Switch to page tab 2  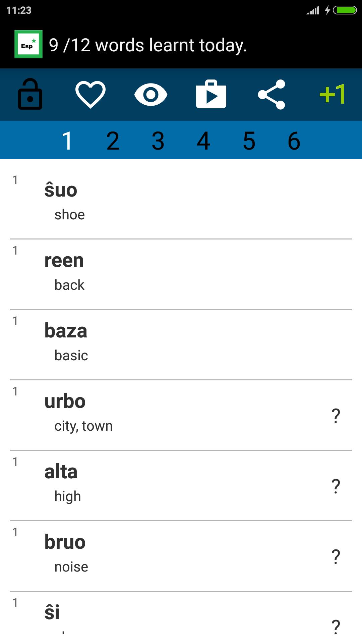113,141
